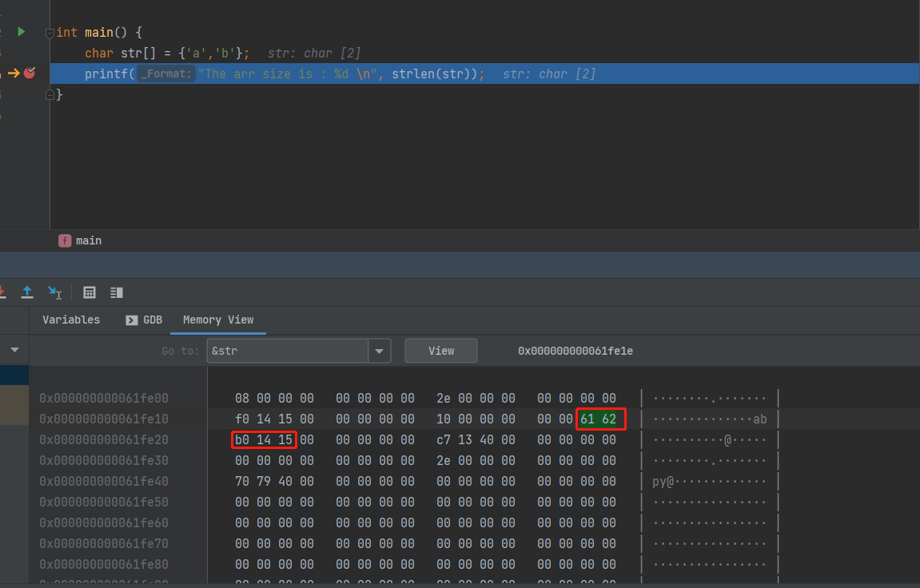The height and width of the screenshot is (588, 920).
Task: Click the bytes f0 14 15 00
Action: (x=275, y=419)
